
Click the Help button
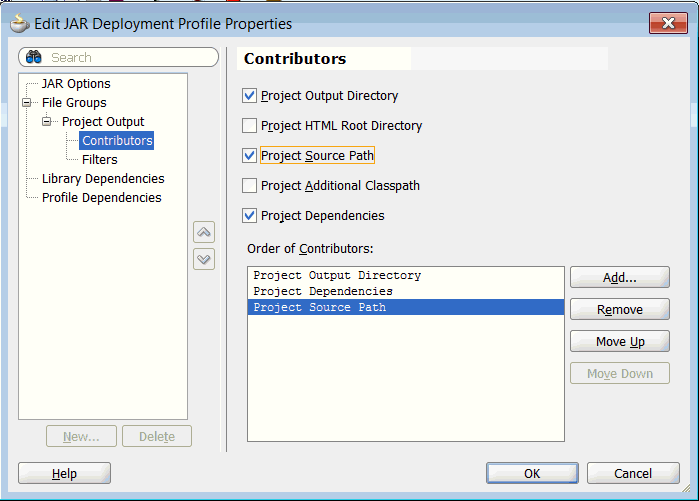click(64, 473)
